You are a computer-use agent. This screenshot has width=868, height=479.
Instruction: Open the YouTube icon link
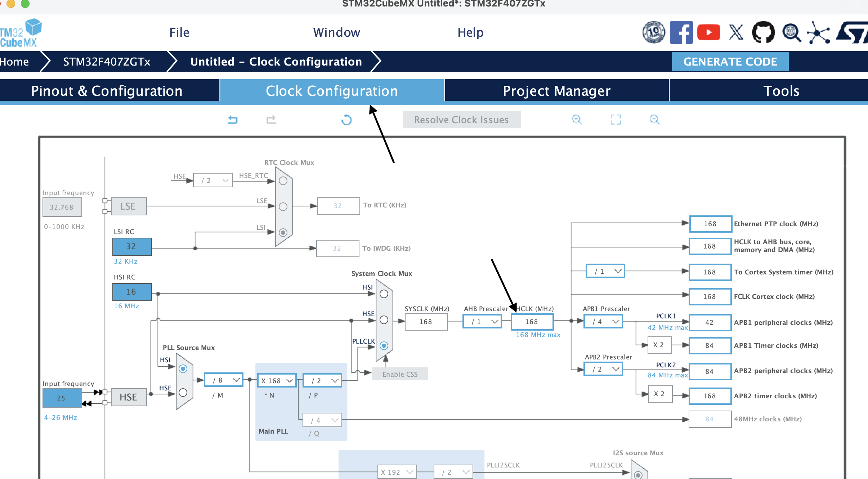(x=708, y=32)
